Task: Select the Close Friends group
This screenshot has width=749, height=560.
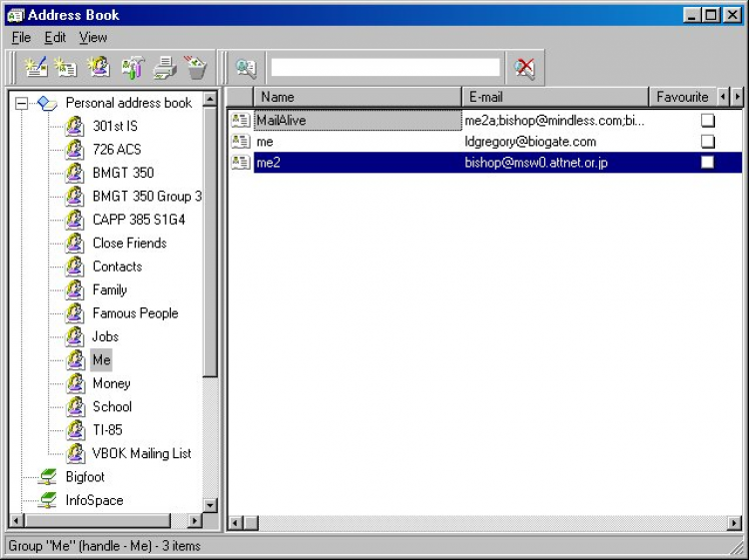Action: point(130,243)
